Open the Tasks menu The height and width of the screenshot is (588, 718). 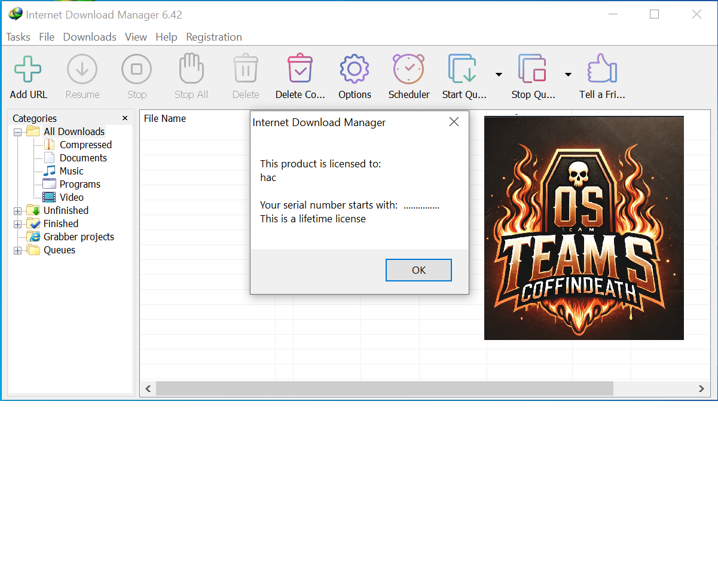click(x=18, y=37)
